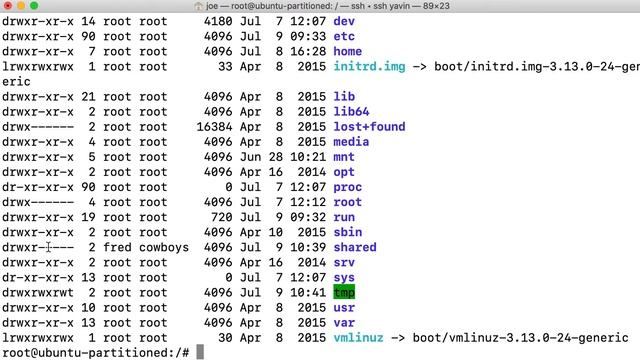Select the 'usr' directory name
This screenshot has width=640, height=360.
[344, 308]
